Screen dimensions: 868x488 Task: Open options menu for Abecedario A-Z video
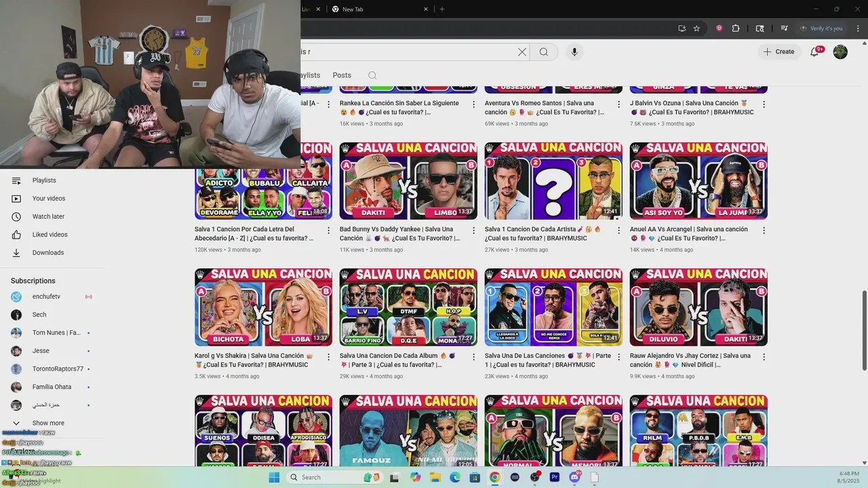point(328,230)
